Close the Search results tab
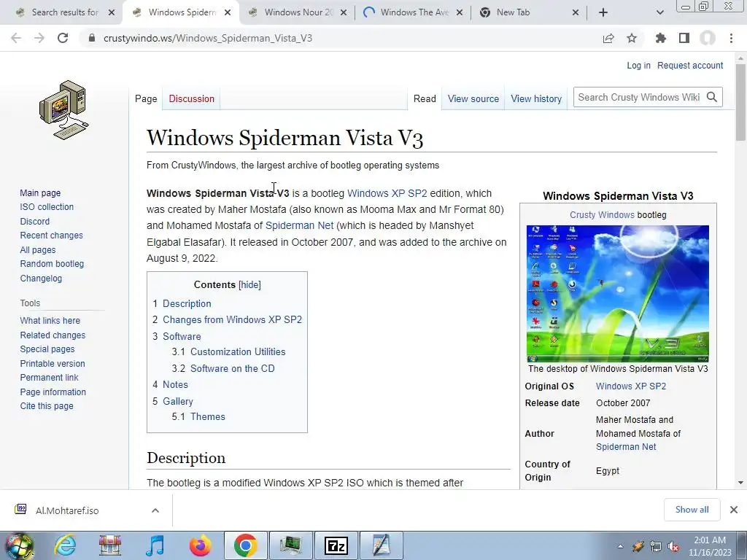This screenshot has height=560, width=747. [112, 12]
